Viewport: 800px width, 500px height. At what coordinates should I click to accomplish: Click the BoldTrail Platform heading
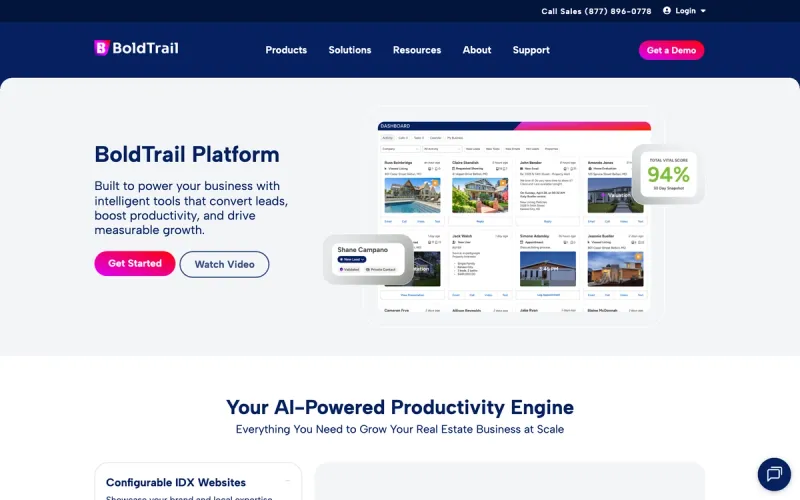click(x=187, y=155)
